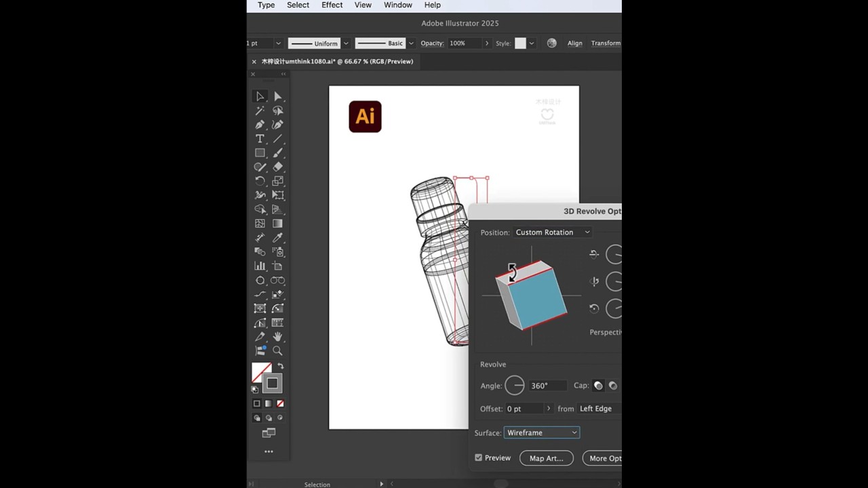
Task: Select the Type tool
Action: [260, 139]
